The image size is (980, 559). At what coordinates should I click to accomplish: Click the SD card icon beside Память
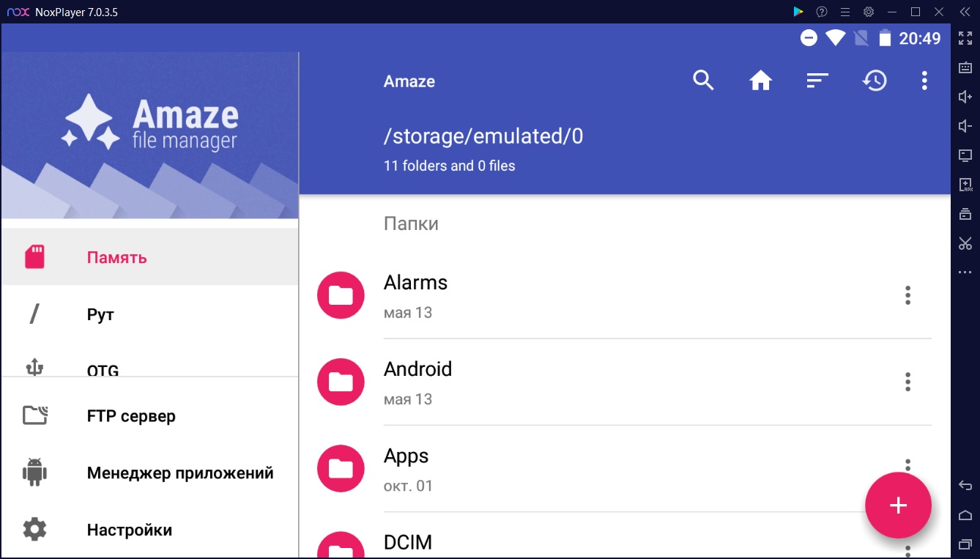(x=34, y=256)
